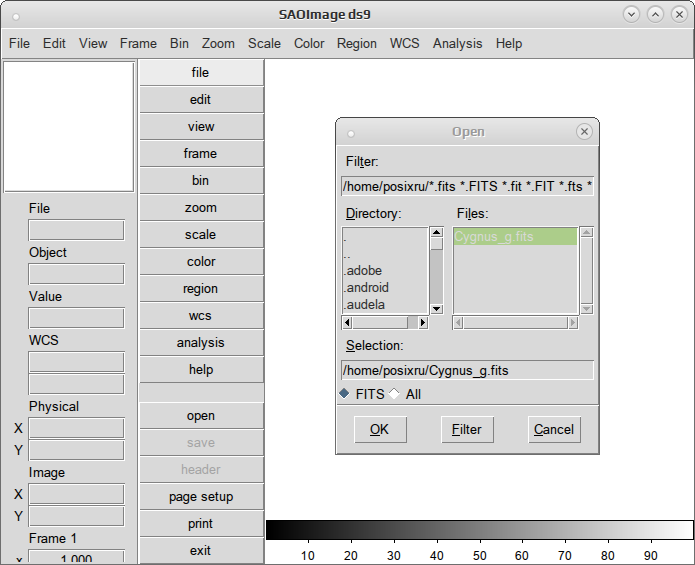Click Directory list scroll down arrow

(x=437, y=309)
